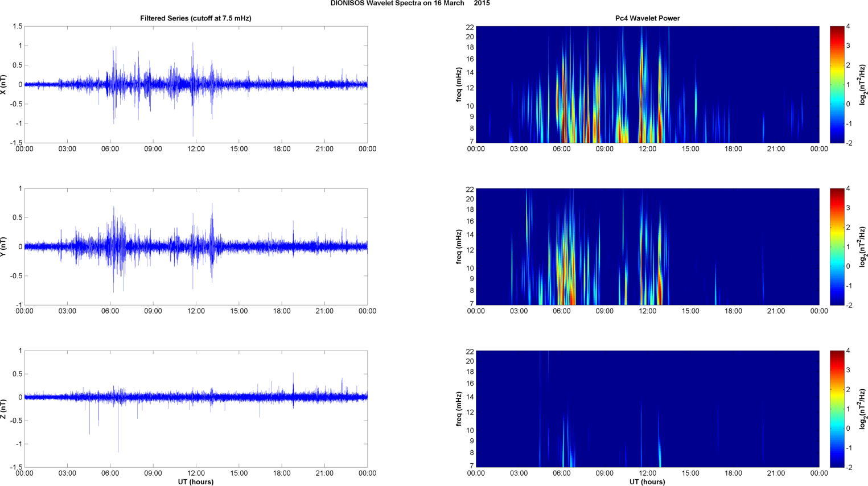Click the '09:00' tick under the X spectrogram
The width and height of the screenshot is (868, 486).
tap(604, 149)
